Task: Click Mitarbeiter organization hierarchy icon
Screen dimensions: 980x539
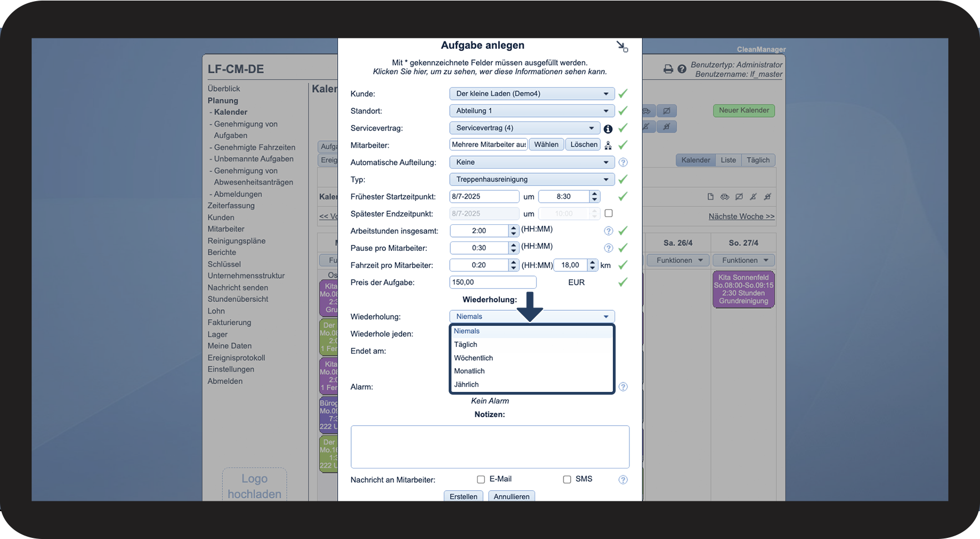Action: pos(608,145)
